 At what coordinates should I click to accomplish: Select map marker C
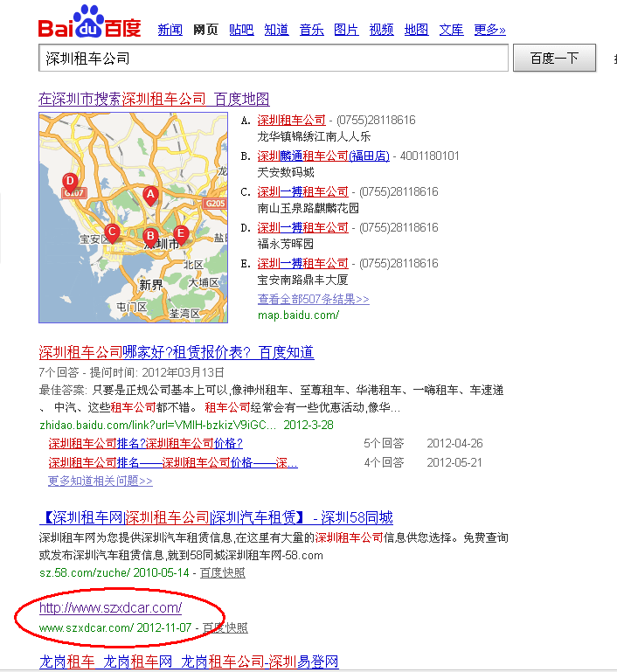pyautogui.click(x=112, y=233)
